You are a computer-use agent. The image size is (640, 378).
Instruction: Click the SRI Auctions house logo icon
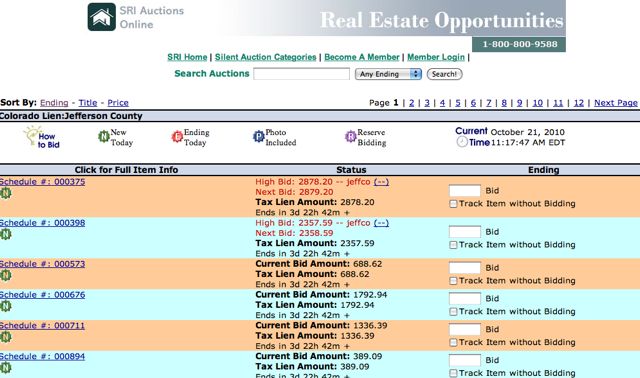[102, 17]
